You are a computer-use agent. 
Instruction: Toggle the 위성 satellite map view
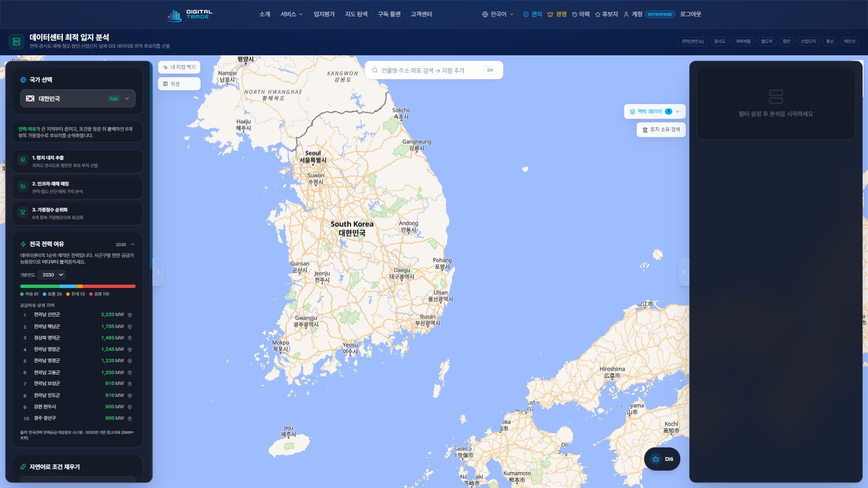tap(179, 84)
